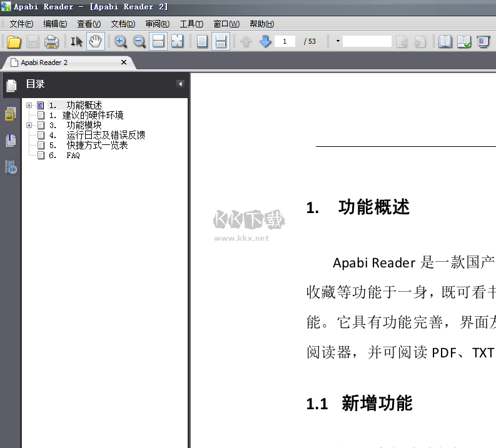Viewport: 496px width, 448px height.
Task: Select 功能概述 in the outline
Action: [x=75, y=105]
